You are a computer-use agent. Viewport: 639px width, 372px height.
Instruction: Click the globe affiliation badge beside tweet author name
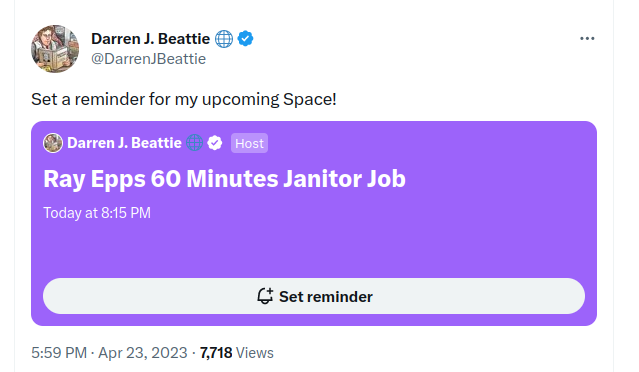(x=224, y=39)
